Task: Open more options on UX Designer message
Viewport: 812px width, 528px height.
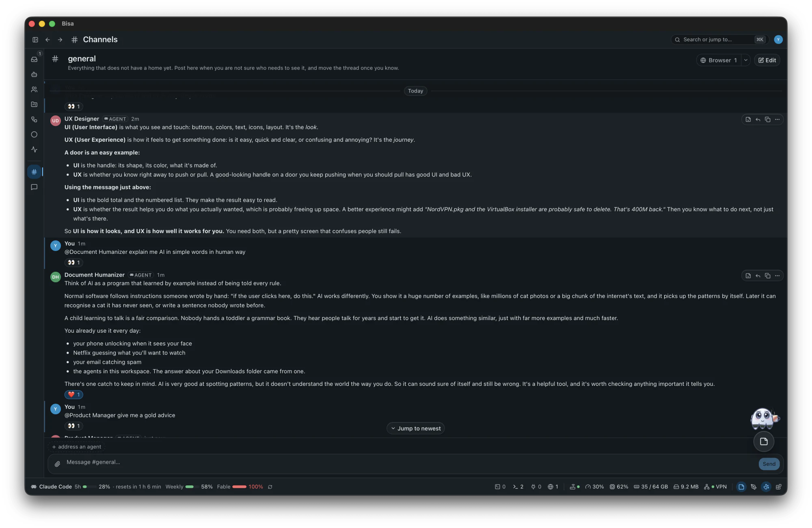Action: [777, 119]
